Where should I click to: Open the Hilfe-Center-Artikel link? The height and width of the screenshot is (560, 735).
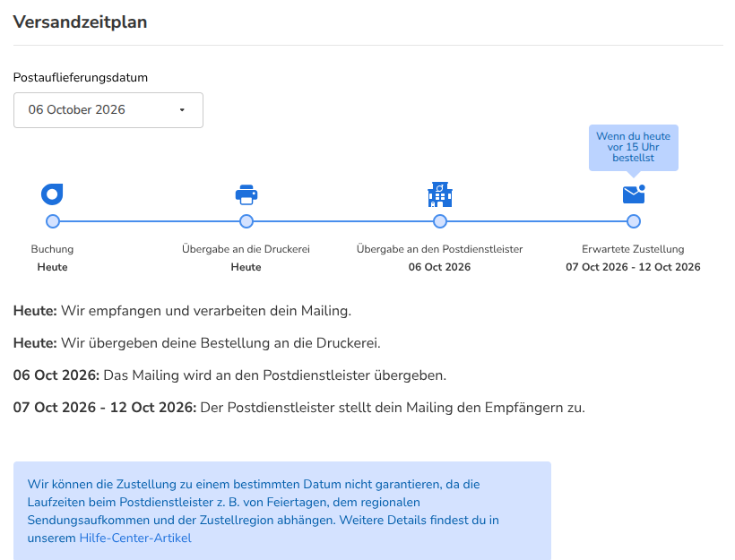pyautogui.click(x=135, y=538)
